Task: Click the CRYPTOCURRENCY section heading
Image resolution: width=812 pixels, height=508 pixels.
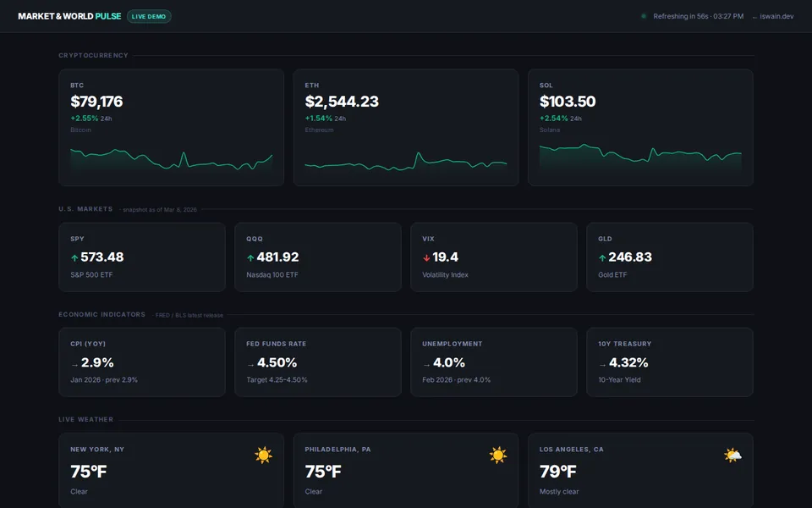Action: 93,56
